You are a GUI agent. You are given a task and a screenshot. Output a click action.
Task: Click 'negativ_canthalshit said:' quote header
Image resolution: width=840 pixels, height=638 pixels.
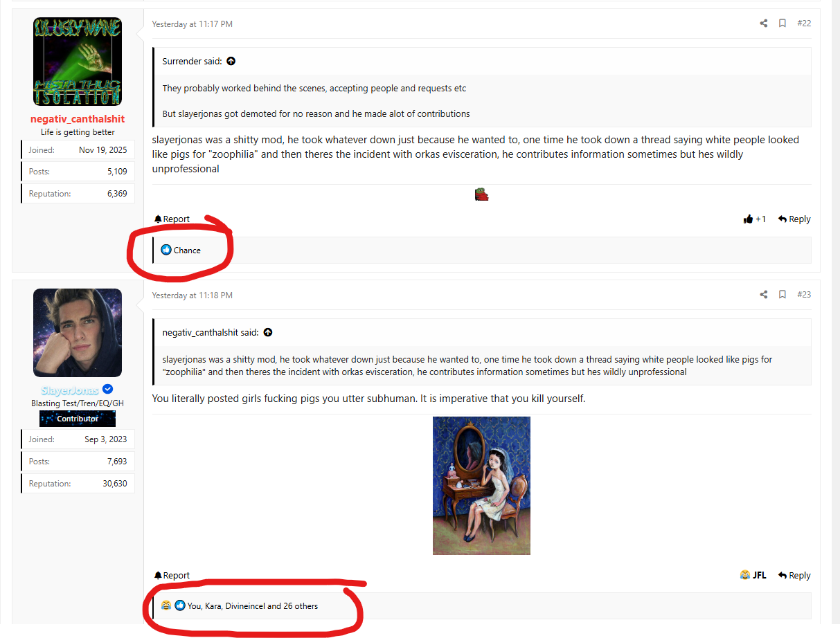tap(211, 332)
